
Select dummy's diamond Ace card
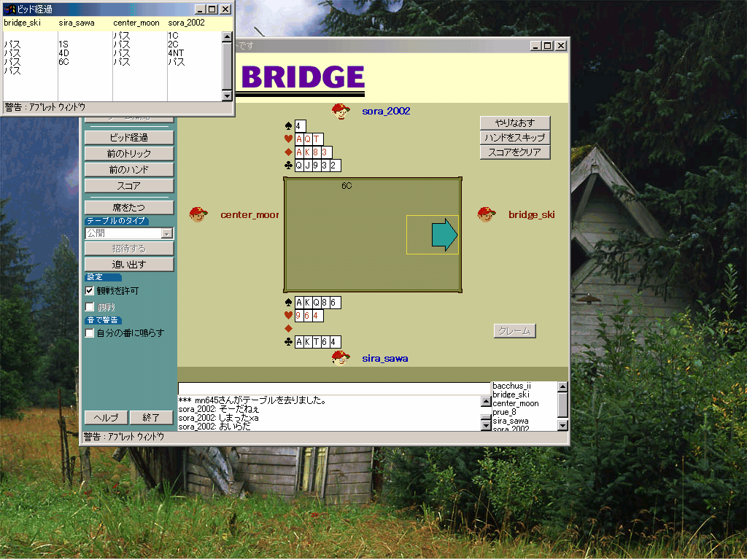(x=298, y=152)
